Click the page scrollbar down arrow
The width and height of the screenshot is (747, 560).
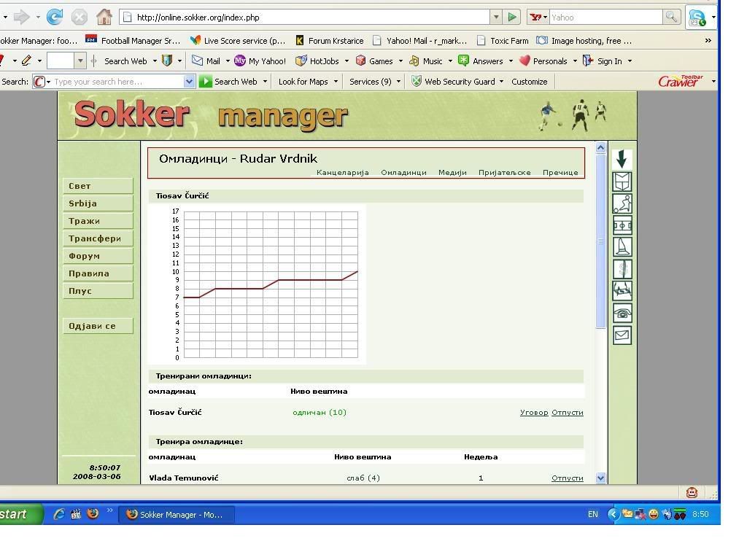pyautogui.click(x=601, y=478)
